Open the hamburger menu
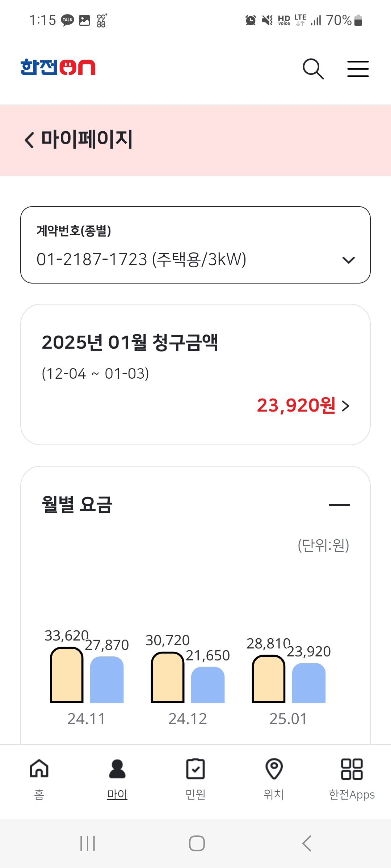The image size is (391, 868). pyautogui.click(x=358, y=69)
